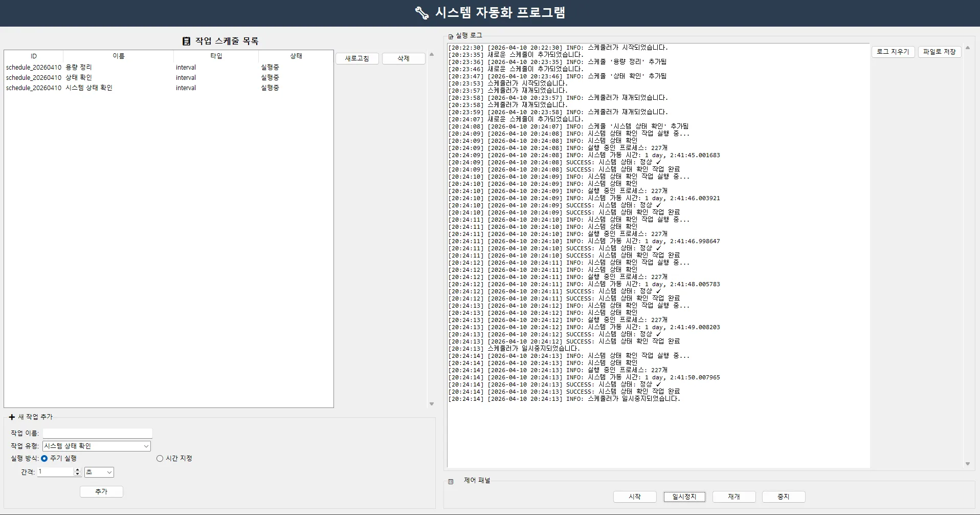Resume the scheduler with 재개
Screen dimensions: 980x515
point(734,497)
